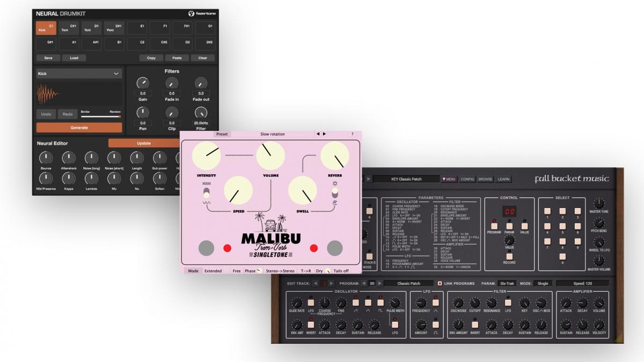Select the C1 Kick pad in Neural Drumkit

(x=46, y=28)
